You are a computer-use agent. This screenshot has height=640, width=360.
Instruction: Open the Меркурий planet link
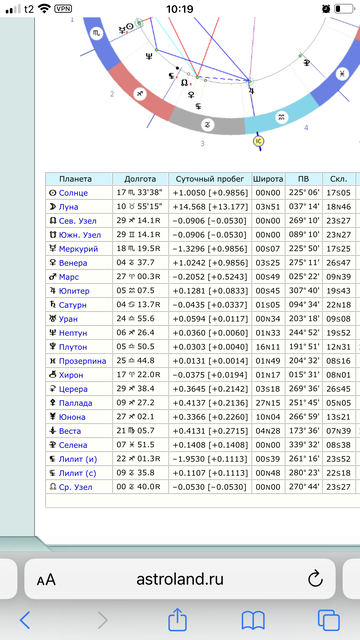(x=78, y=249)
